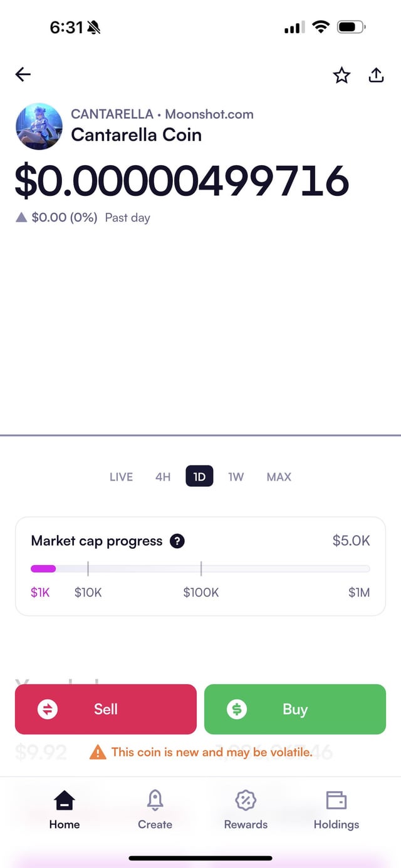401x868 pixels.
Task: Favorite coin with the star icon
Action: 341,76
